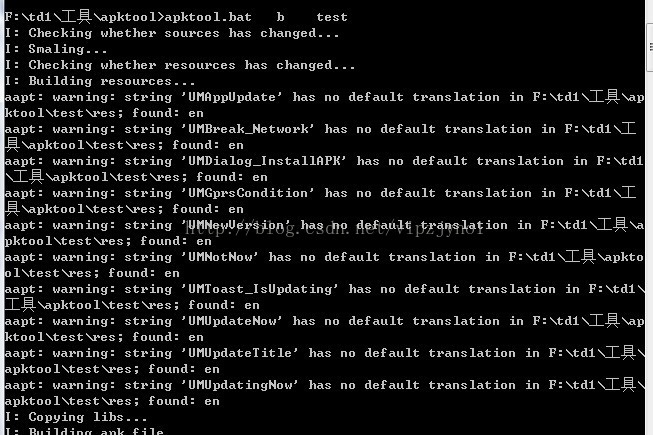Click the scrollbar track below the thumb

click(650, 253)
